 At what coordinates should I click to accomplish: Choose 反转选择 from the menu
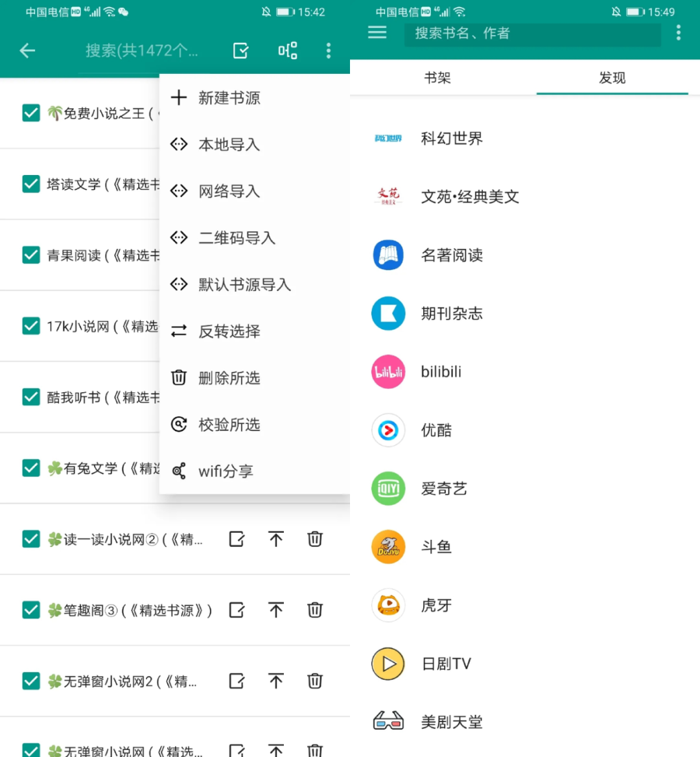pyautogui.click(x=255, y=331)
